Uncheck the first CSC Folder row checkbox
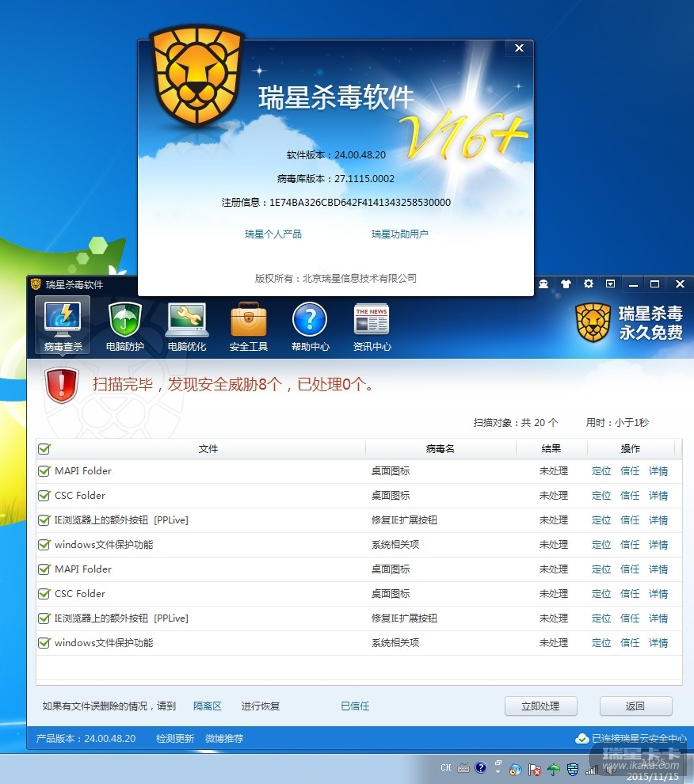 44,496
